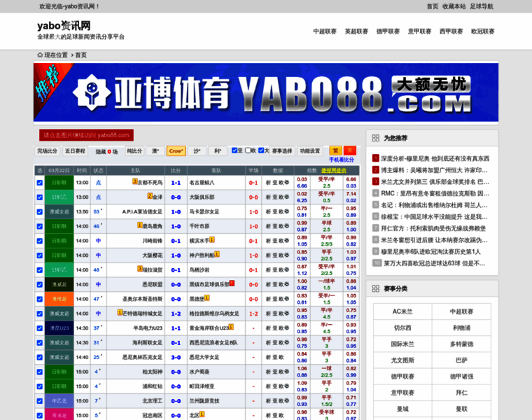Click 收藏本站 in the top bar

coord(454,6)
